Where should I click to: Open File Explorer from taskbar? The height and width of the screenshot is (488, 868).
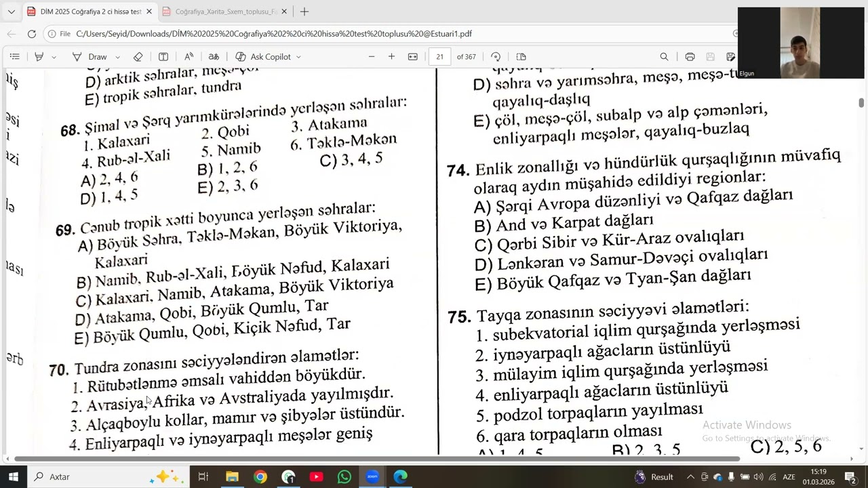click(x=232, y=476)
